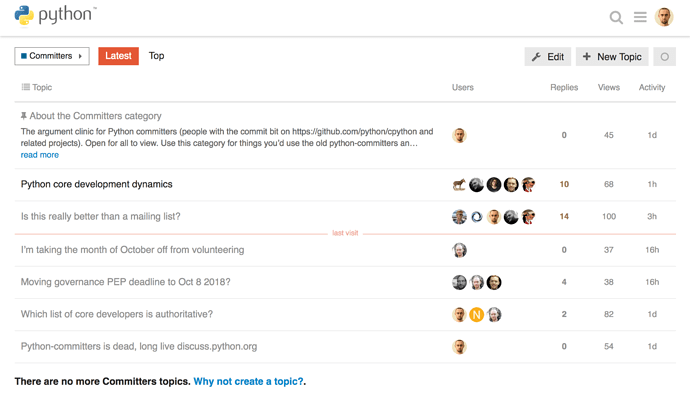Click last avatar on Python core development row
Screen dimensions: 690x405
[x=528, y=184]
